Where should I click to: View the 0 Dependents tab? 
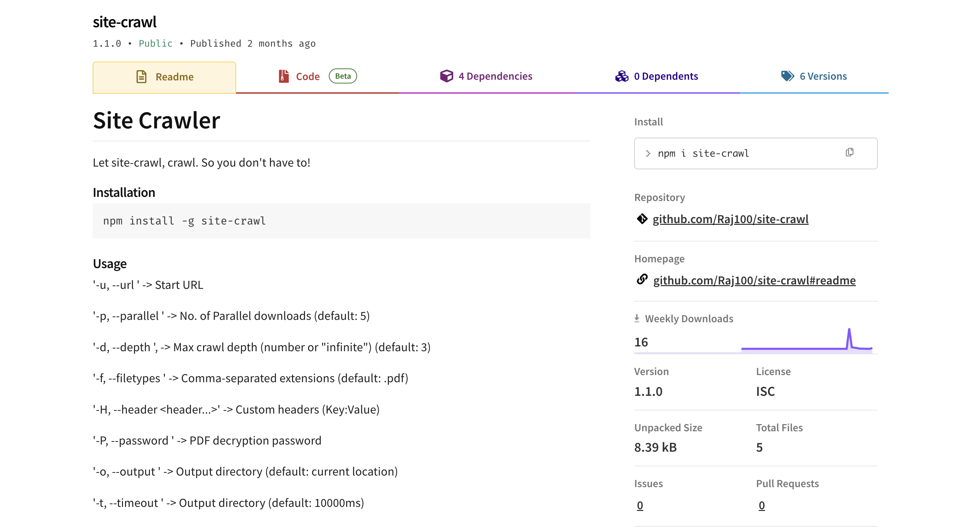coord(666,76)
